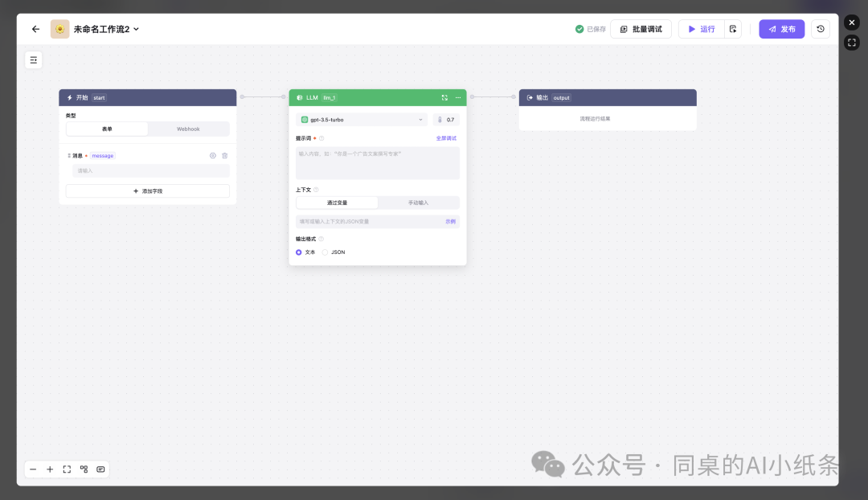The height and width of the screenshot is (500, 868).
Task: Open the gpt-3.5-turbo model dropdown
Action: pyautogui.click(x=362, y=120)
